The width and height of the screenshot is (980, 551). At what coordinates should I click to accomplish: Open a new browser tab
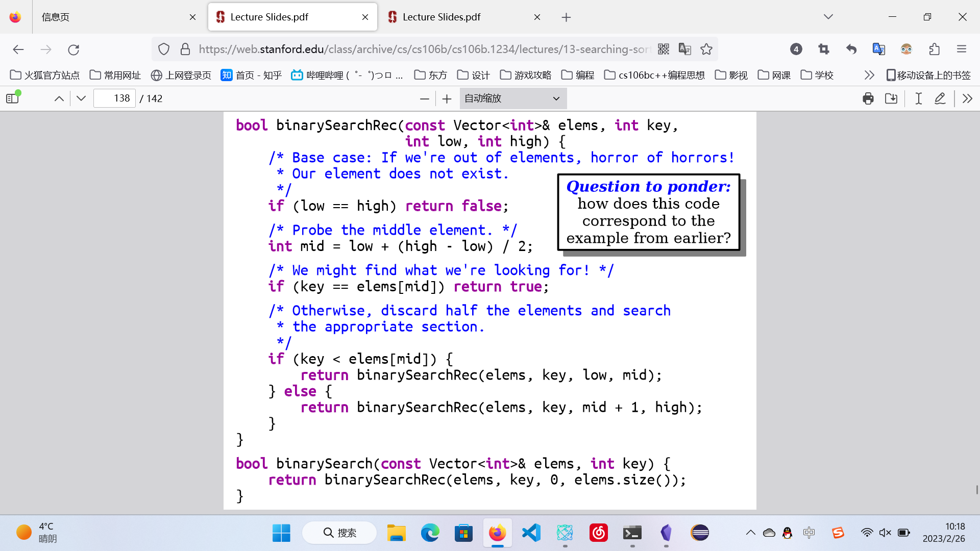pos(567,17)
